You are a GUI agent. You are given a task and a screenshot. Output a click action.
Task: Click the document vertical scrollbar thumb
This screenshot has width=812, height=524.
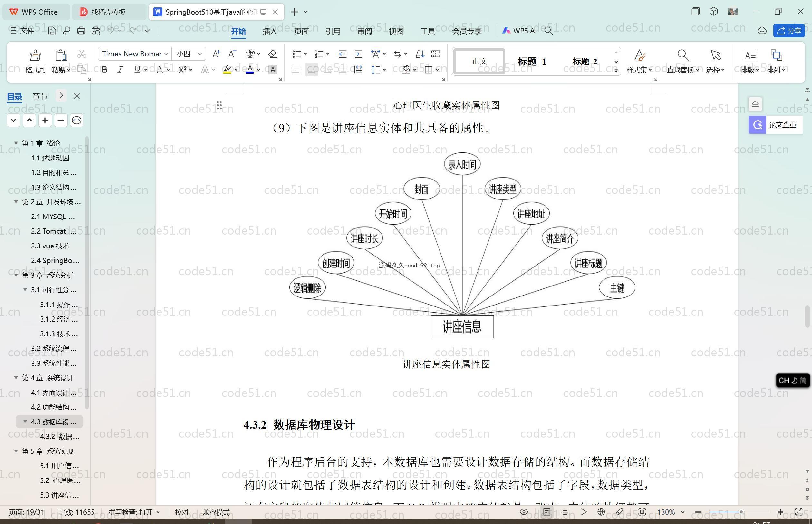(x=807, y=316)
